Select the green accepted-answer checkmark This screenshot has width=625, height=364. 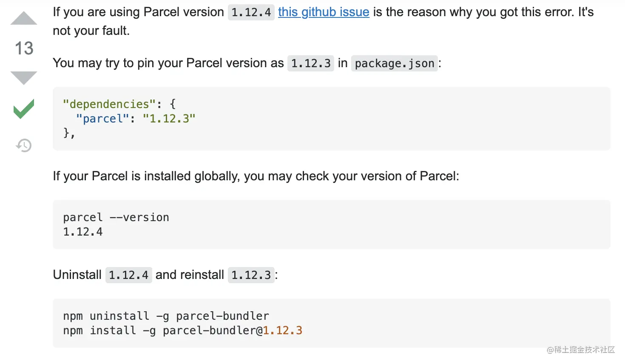pyautogui.click(x=23, y=109)
